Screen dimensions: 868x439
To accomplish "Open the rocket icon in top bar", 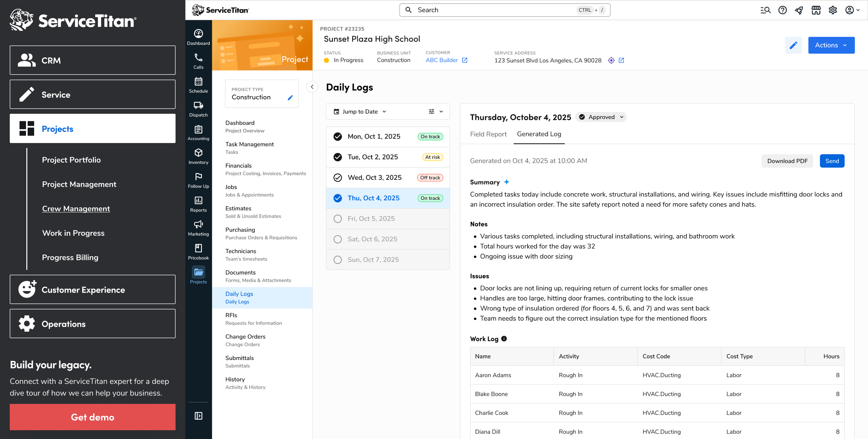I will click(798, 10).
